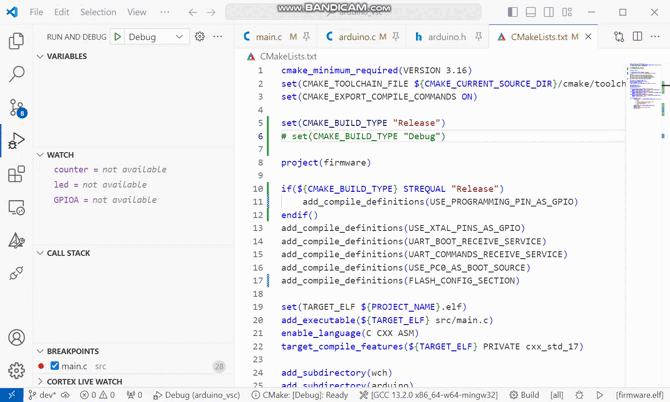Uncheck the main.c breakpoint checkbox
The height and width of the screenshot is (402, 670).
click(54, 366)
